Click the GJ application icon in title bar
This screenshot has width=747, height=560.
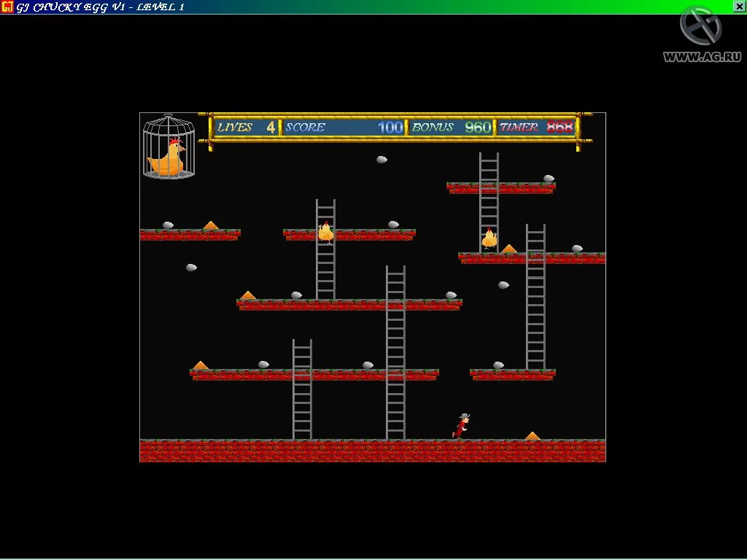tap(7, 7)
